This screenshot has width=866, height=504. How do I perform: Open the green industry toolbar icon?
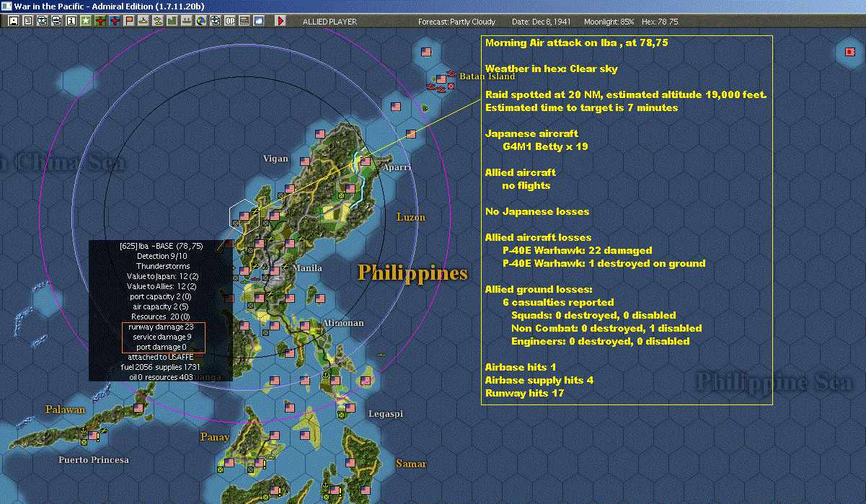(x=172, y=21)
